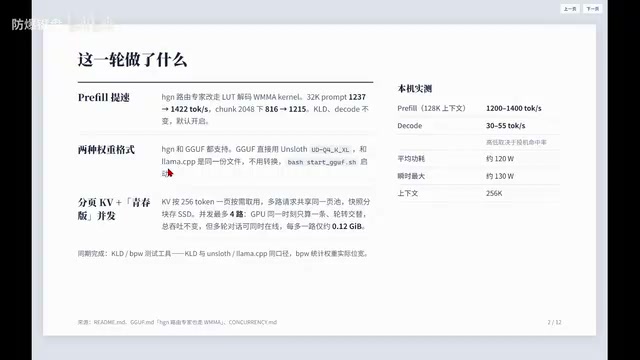
Task: Click the note 高低取决于投机命中率
Action: (x=516, y=142)
